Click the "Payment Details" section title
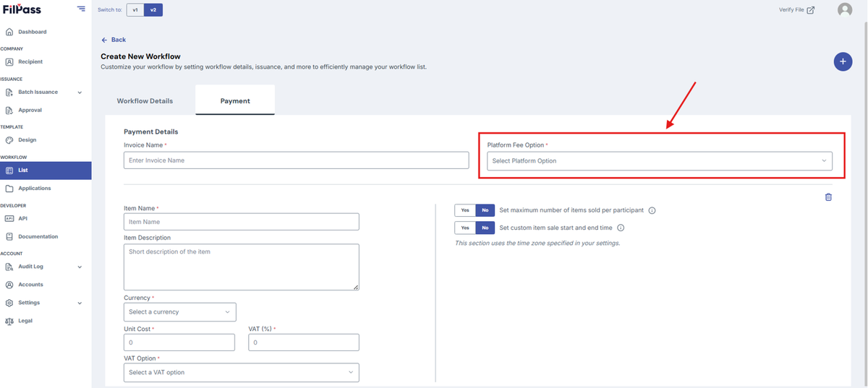868x388 pixels. click(x=150, y=132)
